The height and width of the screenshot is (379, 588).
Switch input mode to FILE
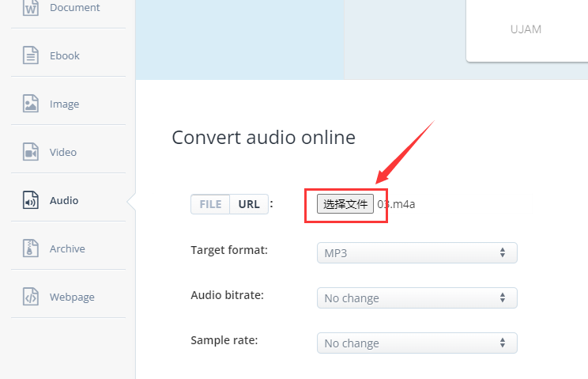tap(210, 204)
